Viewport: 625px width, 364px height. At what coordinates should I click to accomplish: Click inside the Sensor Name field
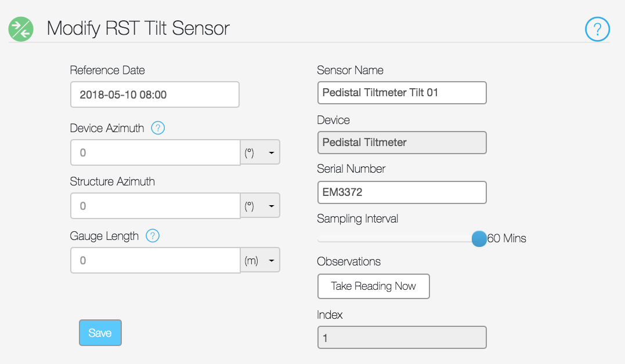(402, 93)
